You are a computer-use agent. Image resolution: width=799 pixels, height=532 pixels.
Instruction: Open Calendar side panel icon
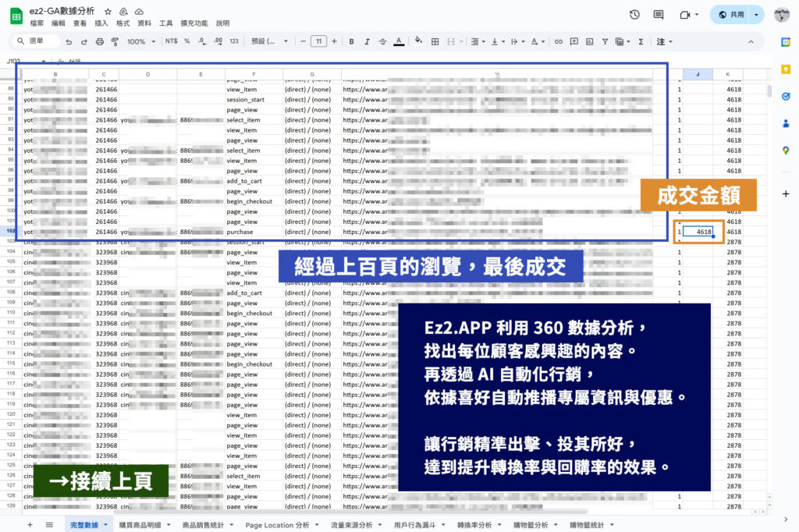pos(786,42)
